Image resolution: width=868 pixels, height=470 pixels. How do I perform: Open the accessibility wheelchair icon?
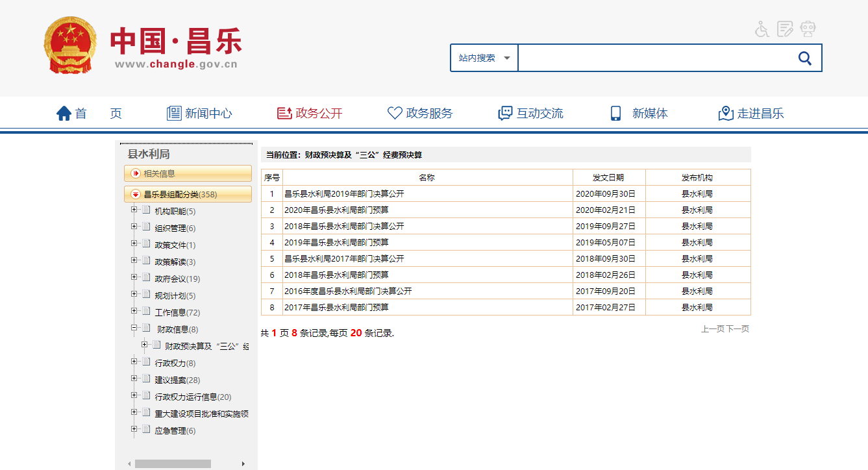click(x=762, y=29)
